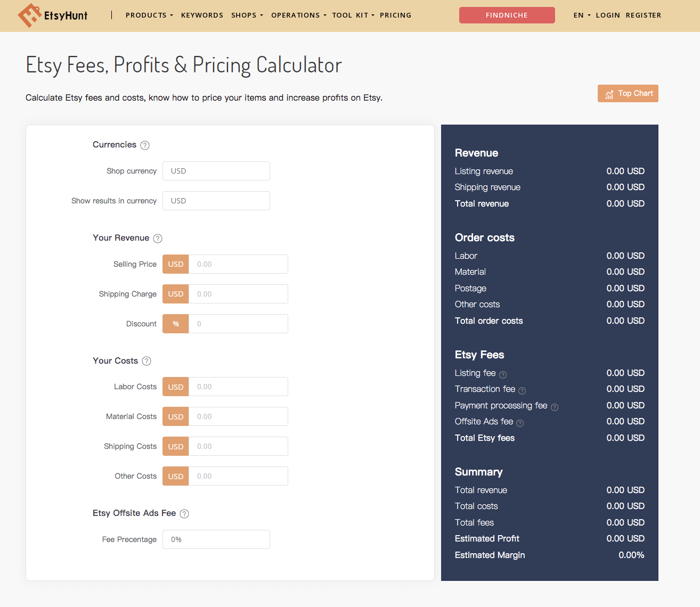Click the Etsy Offsite Ads Fee help icon
Screen dimensions: 700x607
coord(184,514)
